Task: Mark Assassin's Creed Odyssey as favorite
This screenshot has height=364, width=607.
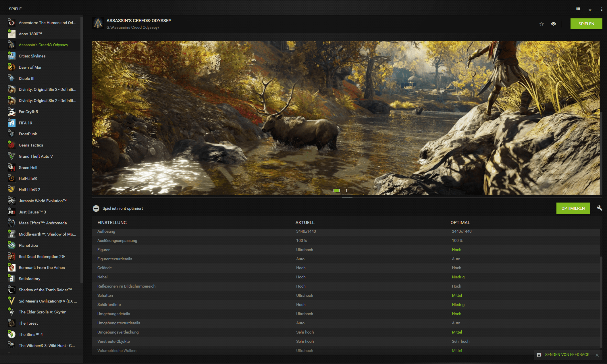Action: [542, 24]
